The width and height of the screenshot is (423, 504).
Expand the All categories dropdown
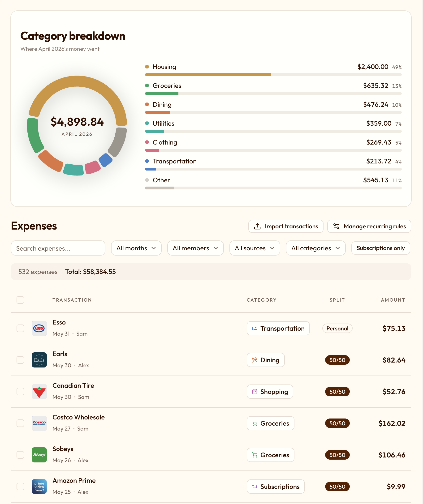click(316, 248)
